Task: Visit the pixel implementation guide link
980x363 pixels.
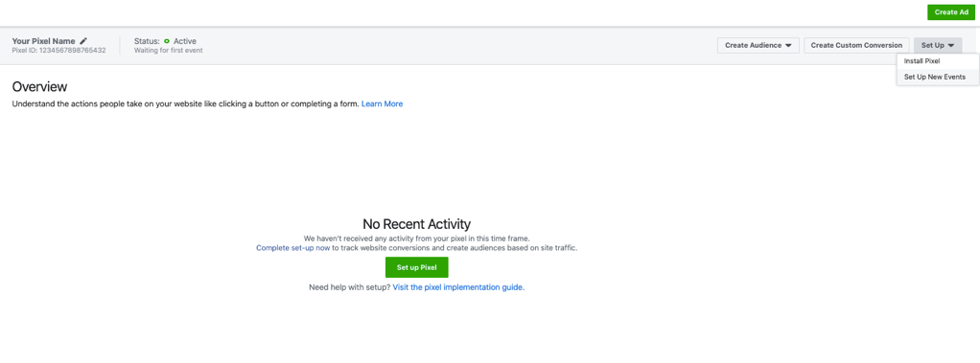Action: [458, 287]
